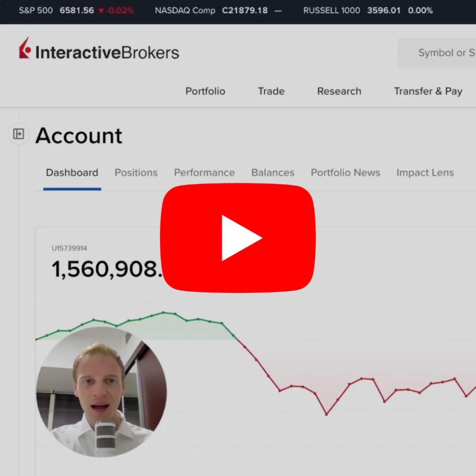Image resolution: width=476 pixels, height=476 pixels.
Task: Open the Transfer & Pay menu
Action: click(428, 91)
